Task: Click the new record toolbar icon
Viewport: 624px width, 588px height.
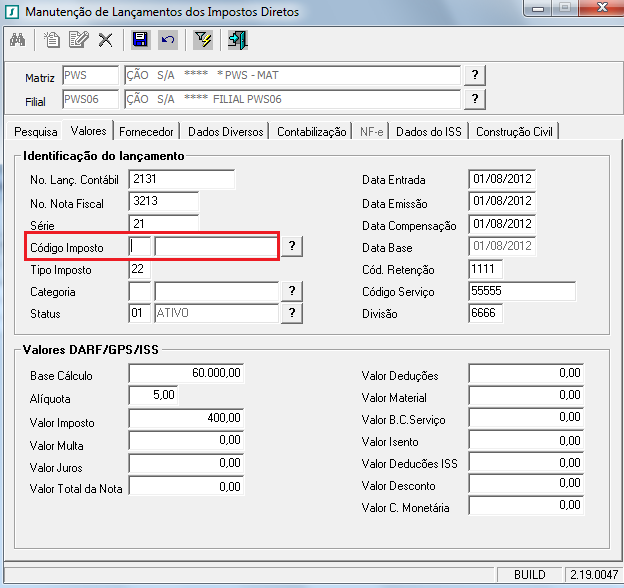Action: pyautogui.click(x=53, y=40)
